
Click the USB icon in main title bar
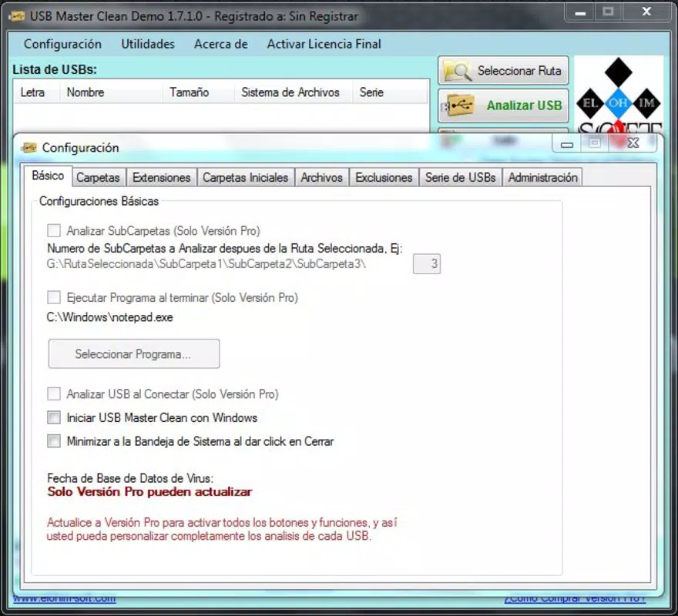17,16
